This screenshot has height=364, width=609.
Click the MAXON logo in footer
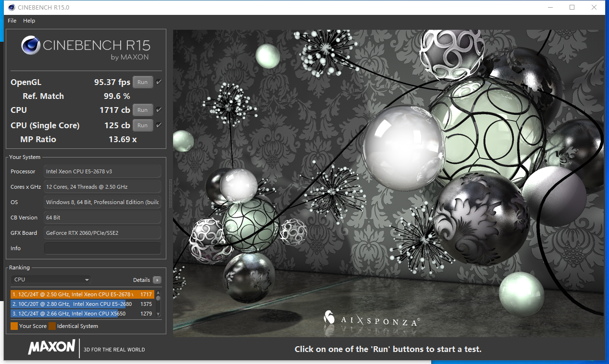pyautogui.click(x=51, y=347)
